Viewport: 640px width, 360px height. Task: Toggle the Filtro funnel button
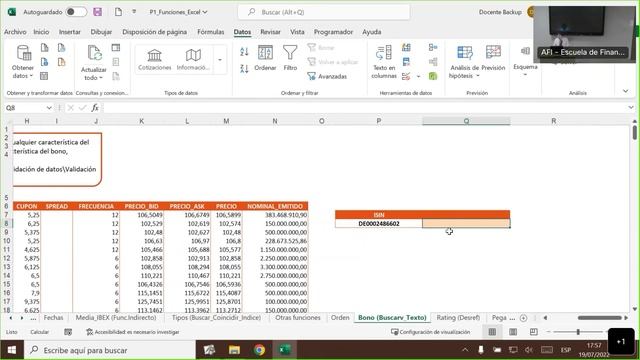coord(290,58)
